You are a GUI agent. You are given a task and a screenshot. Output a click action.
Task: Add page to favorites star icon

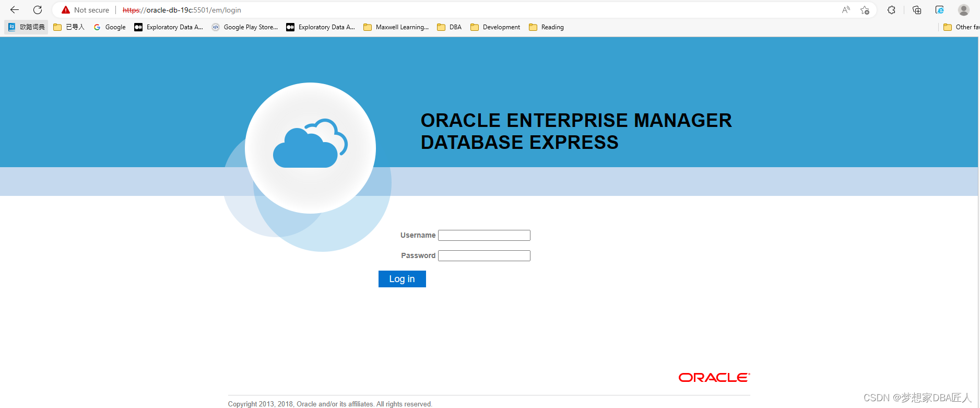coord(865,10)
